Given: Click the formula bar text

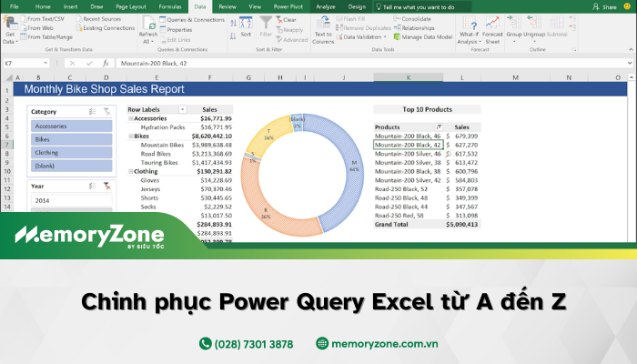Looking at the screenshot, I should [154, 64].
